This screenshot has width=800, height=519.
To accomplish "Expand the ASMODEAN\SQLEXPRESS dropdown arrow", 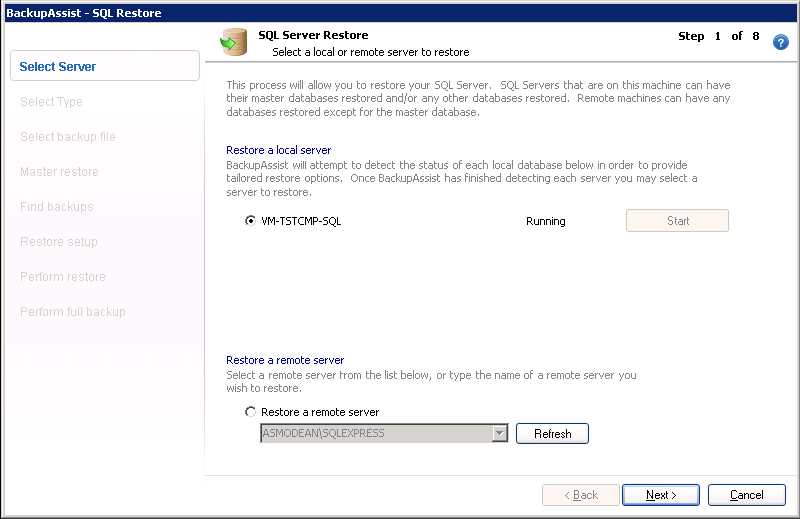I will (x=499, y=433).
